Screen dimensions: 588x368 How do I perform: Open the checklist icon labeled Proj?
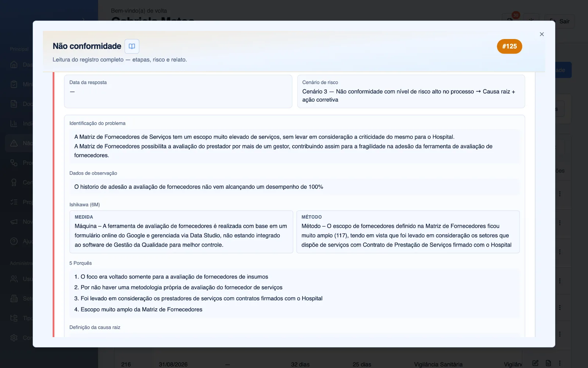click(x=14, y=202)
